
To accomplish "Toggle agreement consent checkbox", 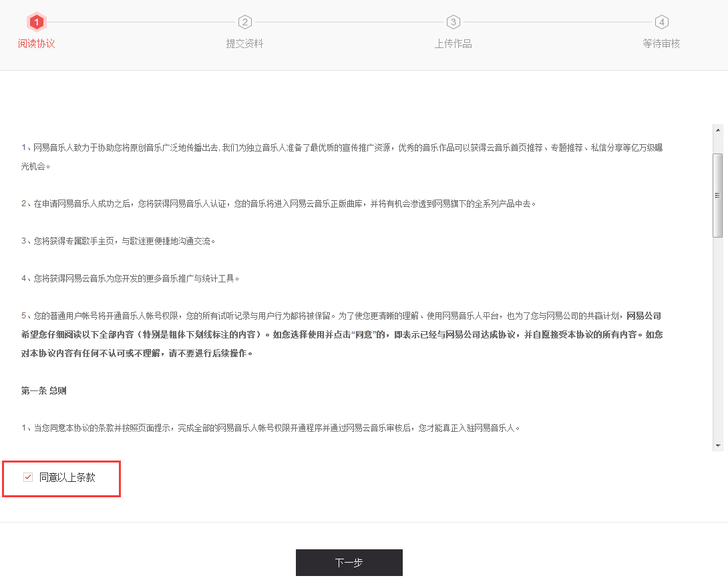I will 27,477.
